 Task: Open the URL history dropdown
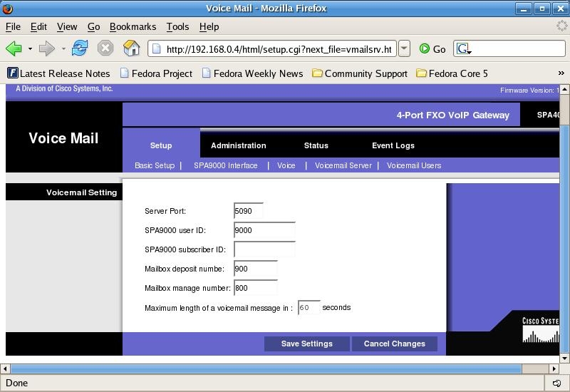pos(404,48)
